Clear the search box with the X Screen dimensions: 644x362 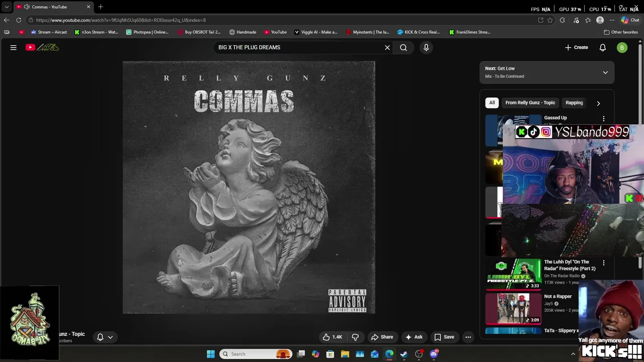point(387,47)
